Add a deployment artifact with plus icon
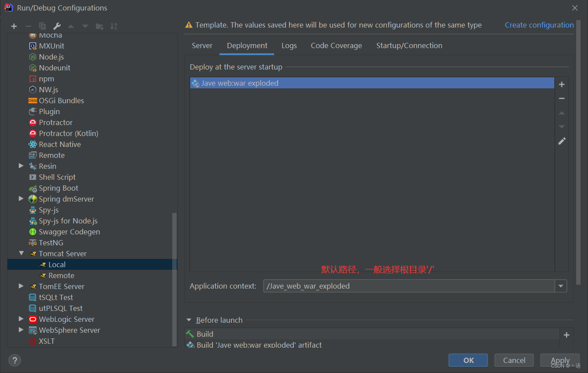This screenshot has width=588, height=373. click(561, 84)
